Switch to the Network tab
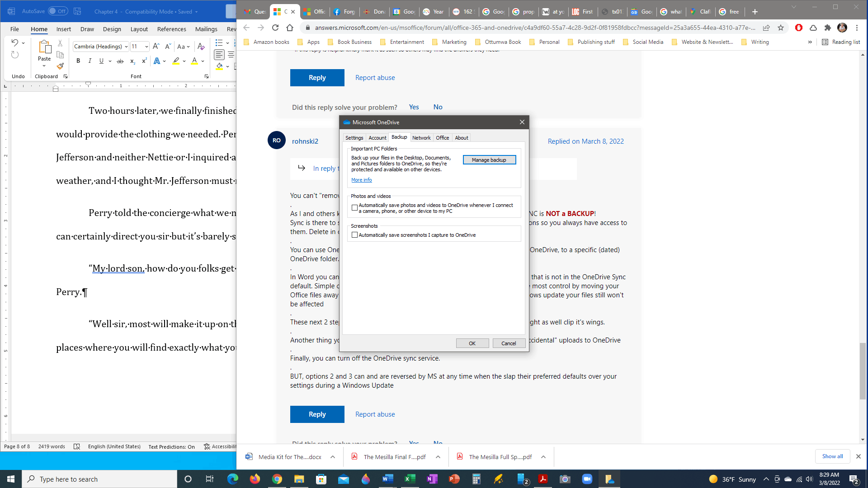The image size is (868, 488). (x=421, y=138)
